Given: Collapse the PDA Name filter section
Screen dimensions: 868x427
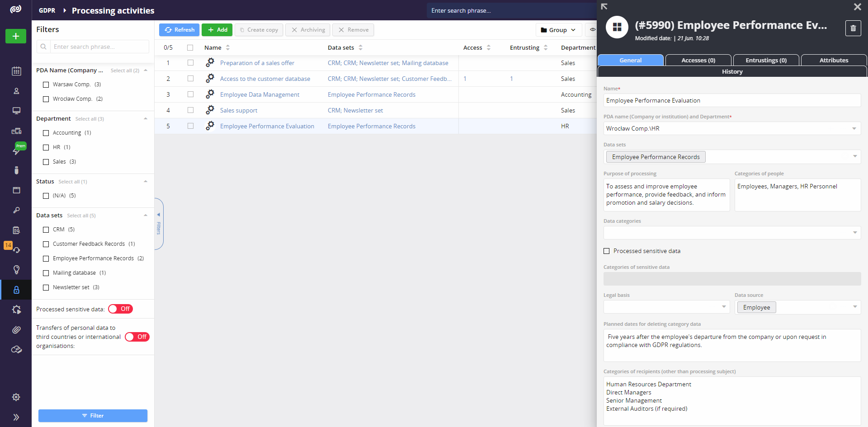Looking at the screenshot, I should [146, 70].
